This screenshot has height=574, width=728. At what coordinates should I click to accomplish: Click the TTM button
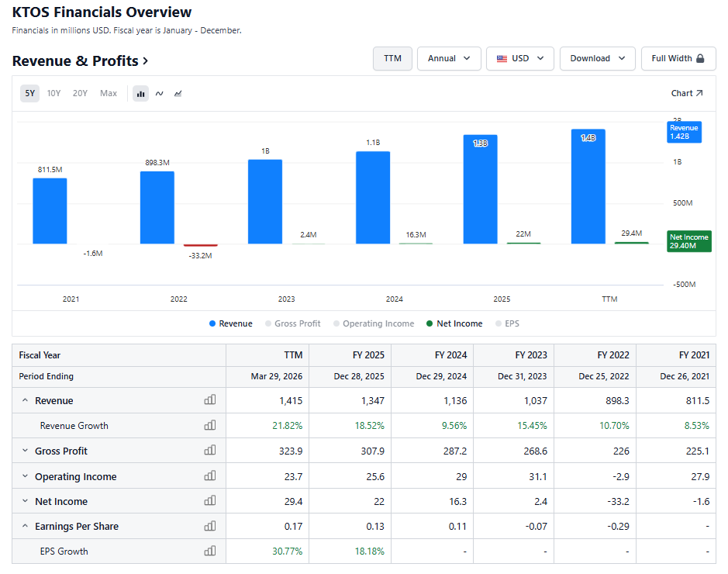(393, 58)
